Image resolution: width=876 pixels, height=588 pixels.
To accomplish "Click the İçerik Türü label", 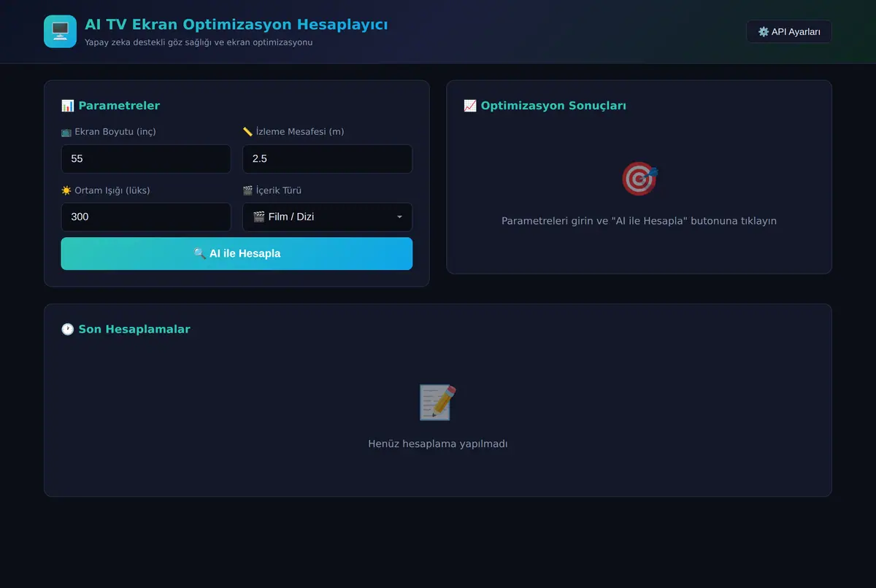I will (272, 190).
